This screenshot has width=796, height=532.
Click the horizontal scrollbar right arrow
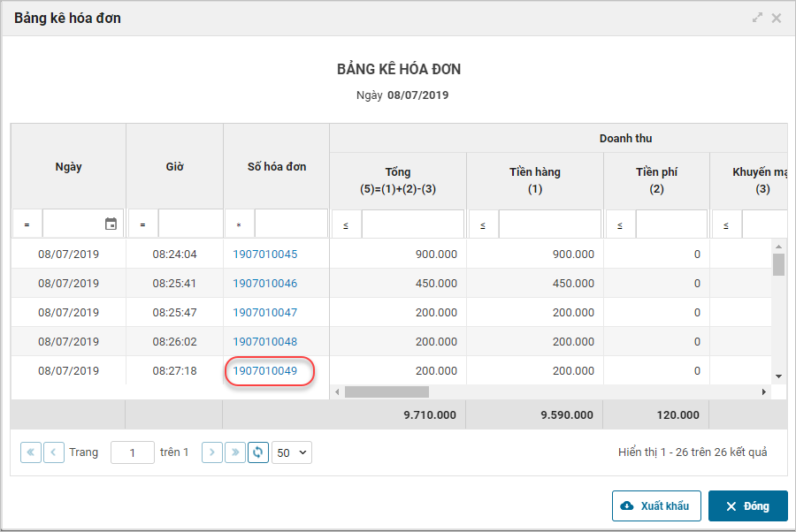tap(764, 392)
